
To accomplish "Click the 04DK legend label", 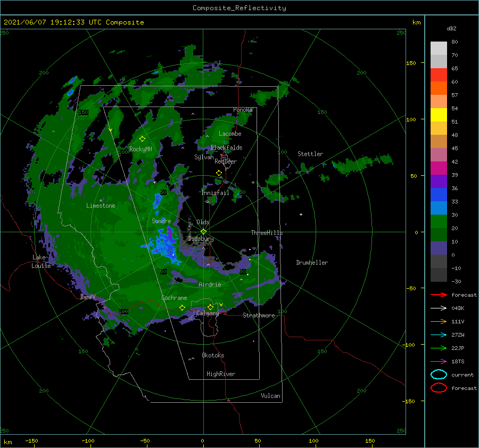I will (x=458, y=308).
